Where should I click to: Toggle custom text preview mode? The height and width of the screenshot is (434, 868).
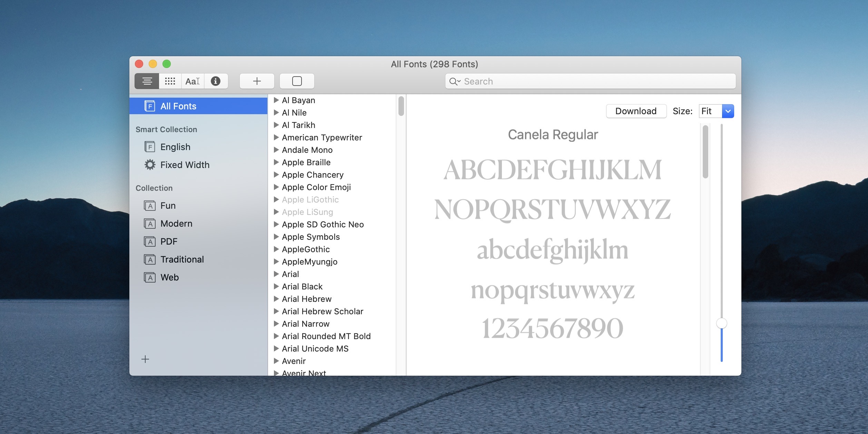tap(191, 81)
